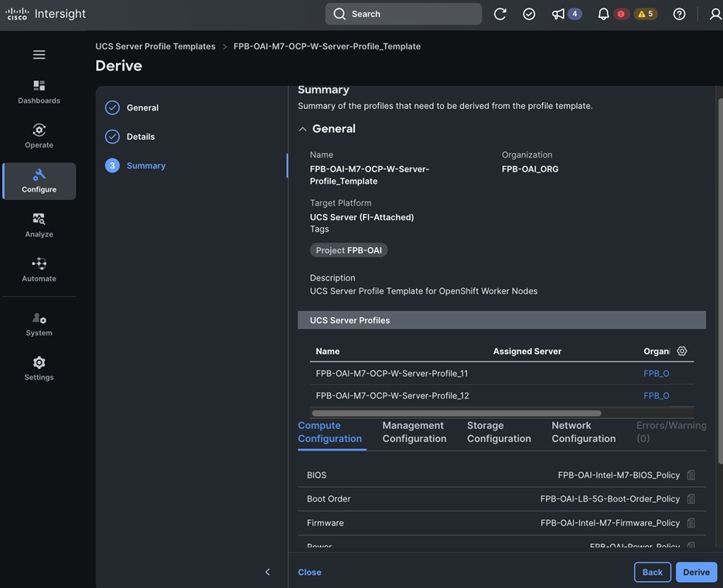View Boot Order policy details icon
723x588 pixels.
[691, 499]
